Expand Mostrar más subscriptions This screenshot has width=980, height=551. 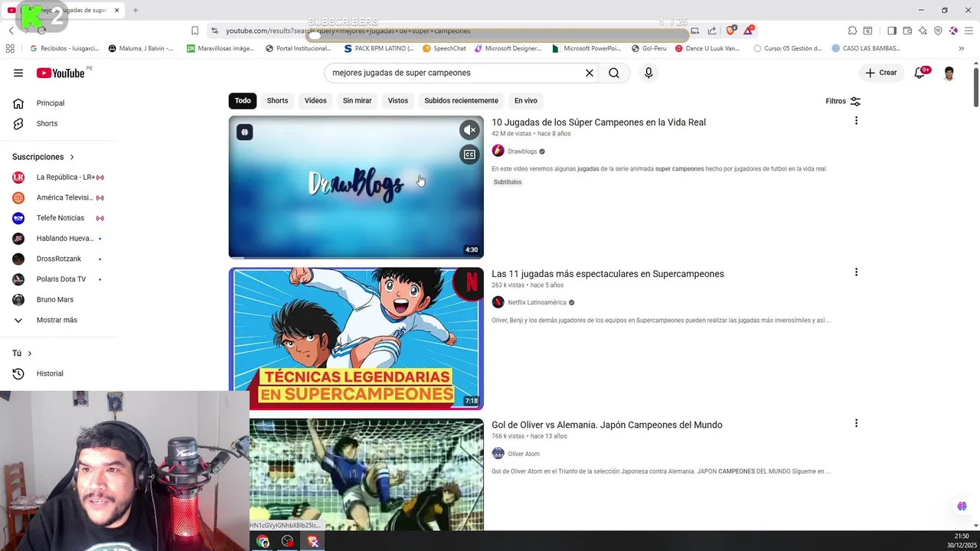coord(58,320)
